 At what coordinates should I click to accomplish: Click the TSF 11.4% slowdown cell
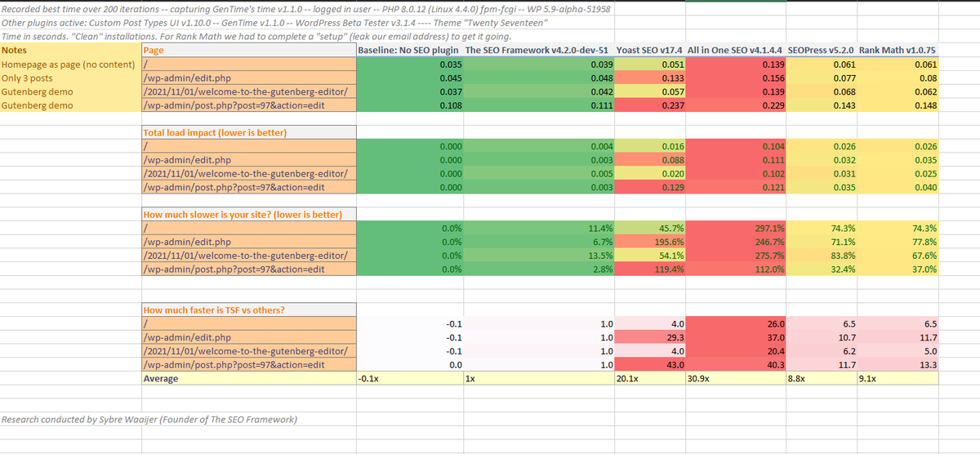(x=537, y=229)
